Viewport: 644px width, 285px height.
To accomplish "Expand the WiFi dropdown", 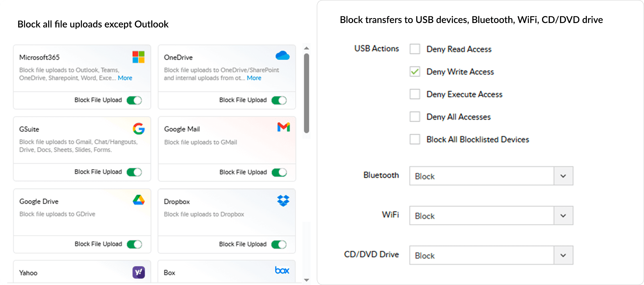I will click(563, 216).
